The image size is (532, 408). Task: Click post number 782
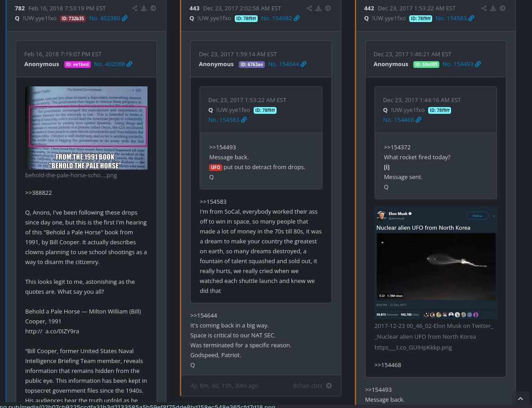click(x=20, y=8)
